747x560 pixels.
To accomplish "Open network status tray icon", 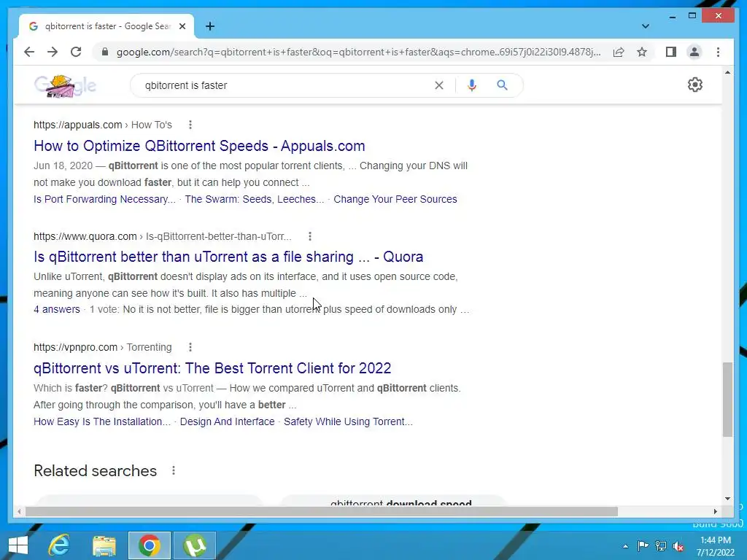I will click(x=661, y=546).
